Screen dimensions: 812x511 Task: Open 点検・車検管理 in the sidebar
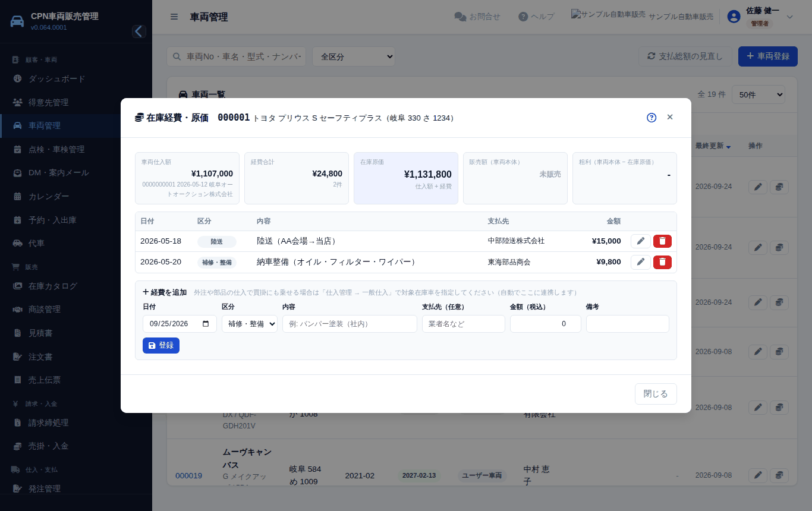click(76, 149)
